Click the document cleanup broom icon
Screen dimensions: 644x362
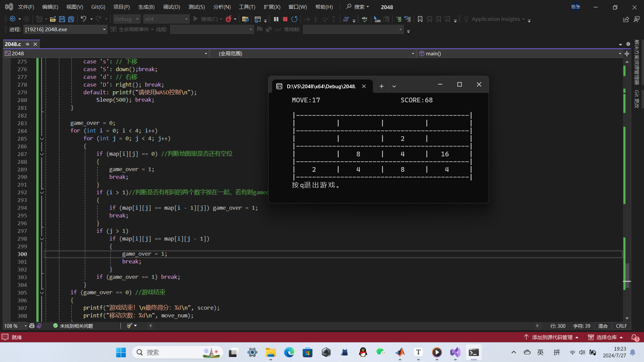tap(130, 326)
